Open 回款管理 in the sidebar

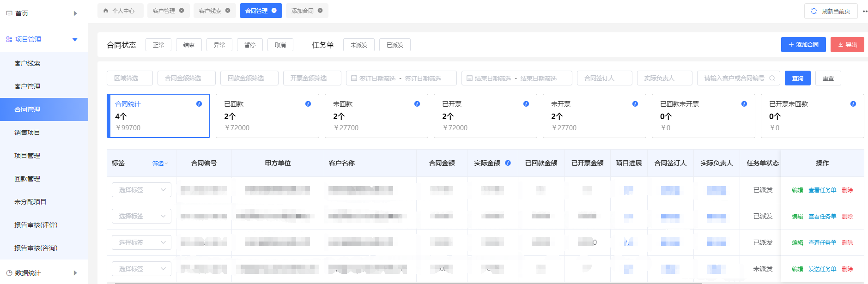(x=27, y=179)
